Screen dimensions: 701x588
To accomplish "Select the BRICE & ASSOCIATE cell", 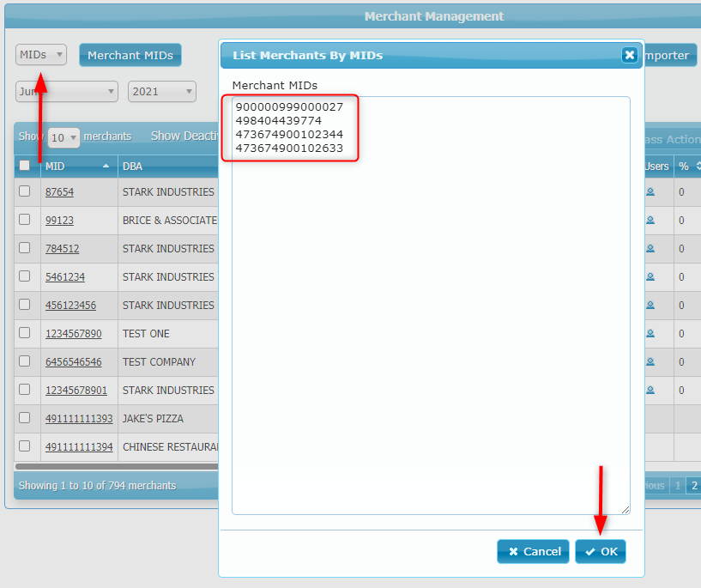I will pos(168,221).
